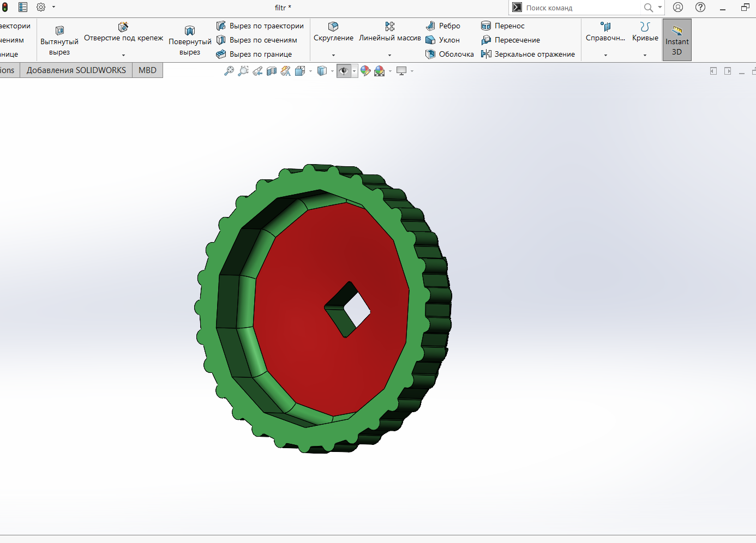Image resolution: width=756 pixels, height=543 pixels.
Task: Click the Скругление fillet tool
Action: pos(333,32)
